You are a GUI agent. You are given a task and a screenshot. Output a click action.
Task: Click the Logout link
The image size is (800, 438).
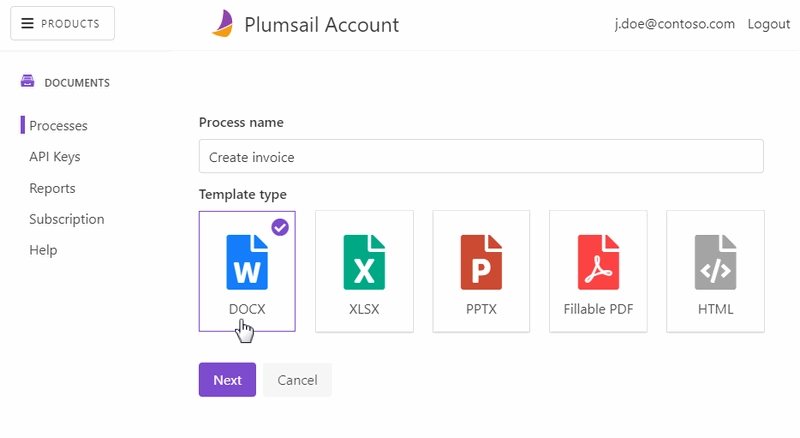tap(768, 24)
